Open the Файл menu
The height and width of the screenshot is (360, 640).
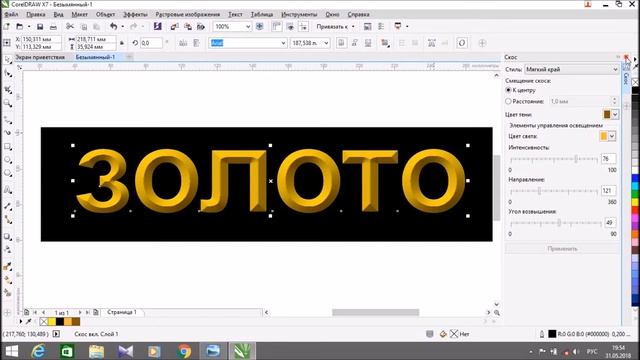tap(11, 14)
